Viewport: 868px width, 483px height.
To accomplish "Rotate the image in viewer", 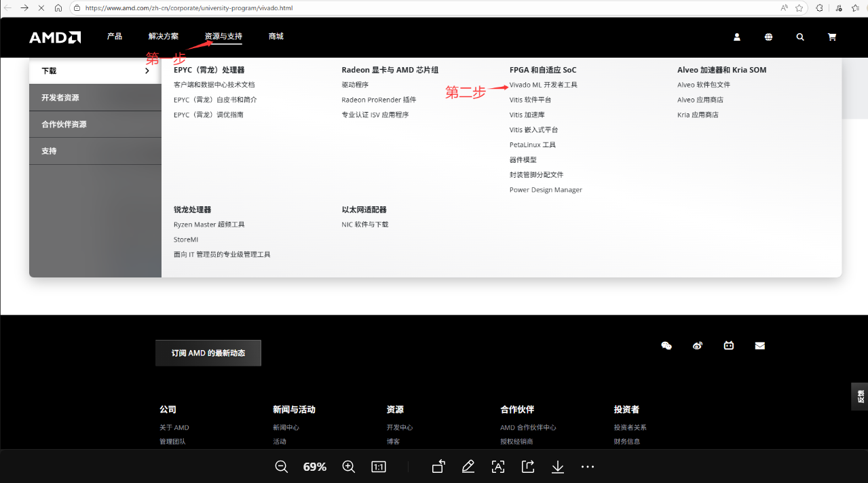I will (438, 467).
